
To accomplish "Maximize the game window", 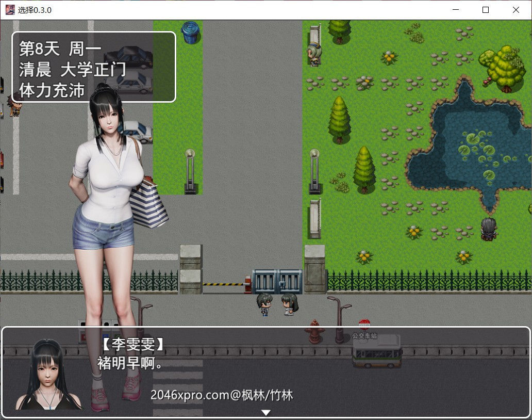I will point(485,10).
